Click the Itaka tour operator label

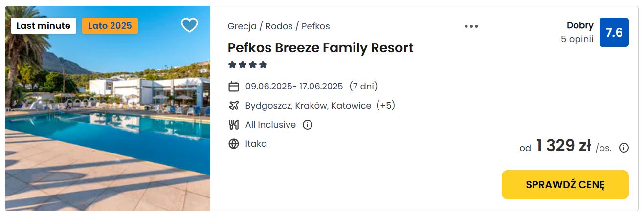click(x=256, y=144)
